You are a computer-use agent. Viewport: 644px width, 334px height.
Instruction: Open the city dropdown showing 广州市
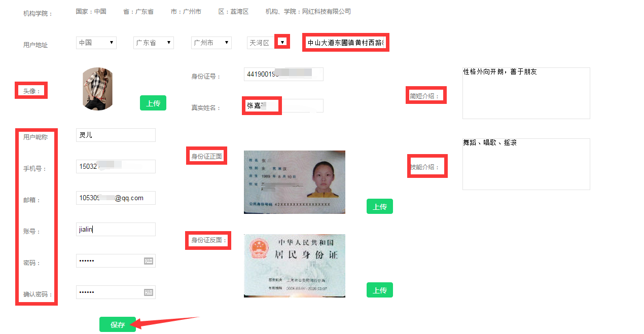pos(211,43)
